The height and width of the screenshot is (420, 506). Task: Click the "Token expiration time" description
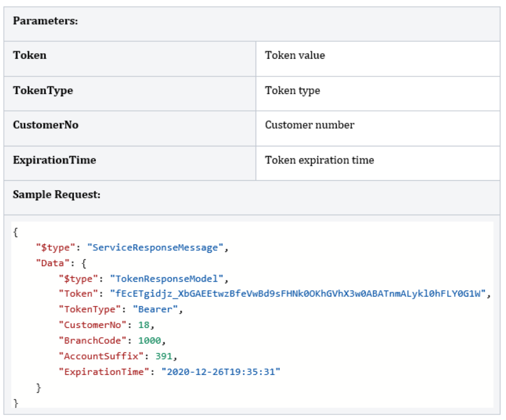point(319,160)
